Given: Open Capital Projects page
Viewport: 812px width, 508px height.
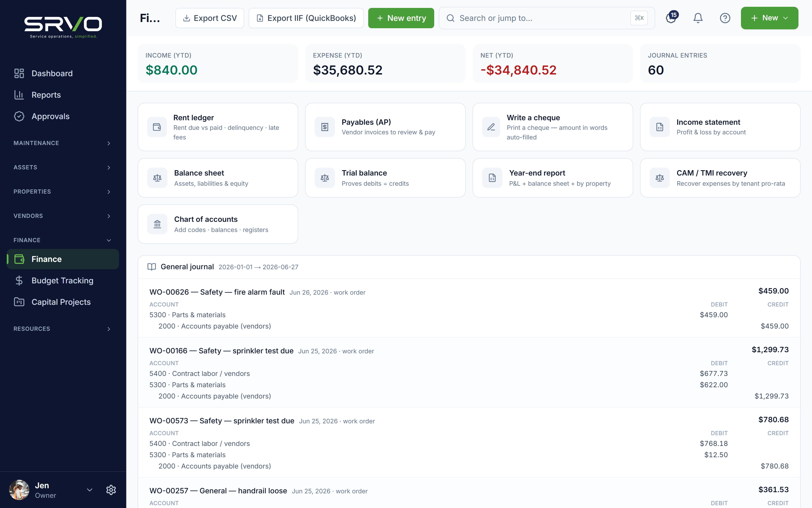Looking at the screenshot, I should [63, 302].
